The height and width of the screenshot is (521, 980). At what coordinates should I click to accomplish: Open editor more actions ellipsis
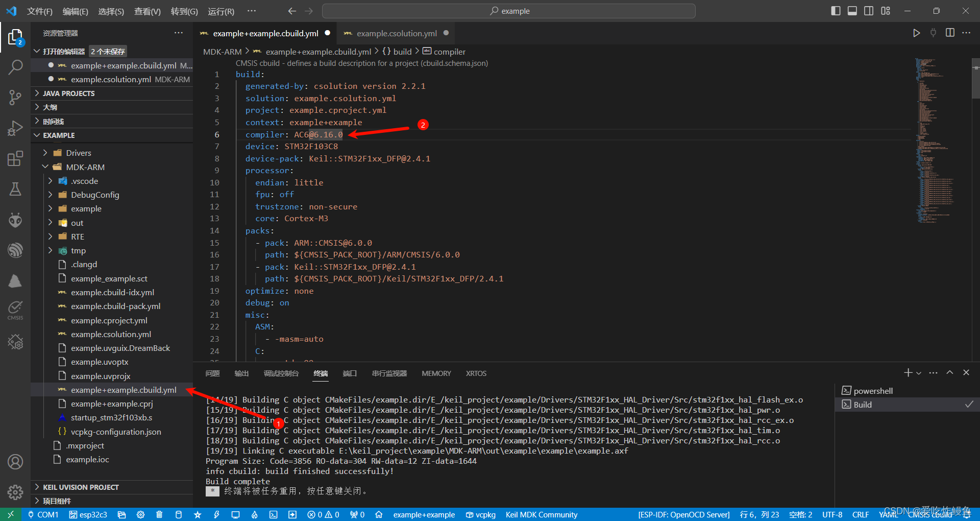tap(966, 33)
